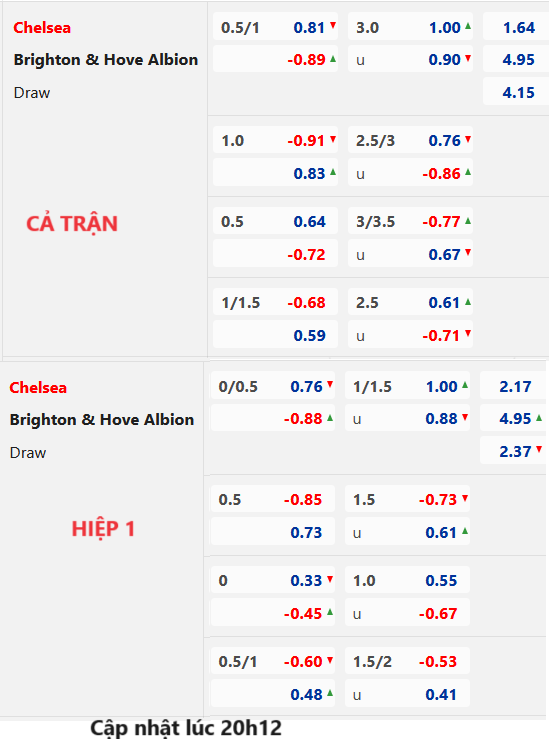Click handicap 1/1.5 odds -0.68

[x=306, y=303]
